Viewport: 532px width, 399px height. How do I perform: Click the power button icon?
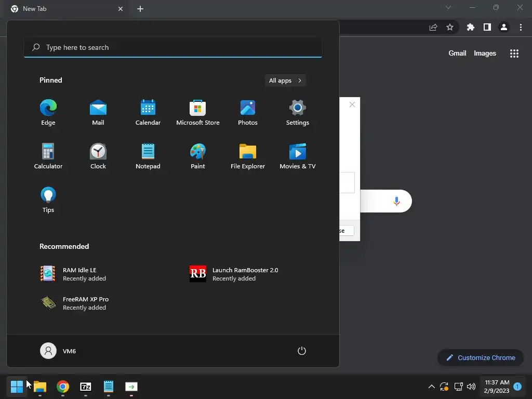302,351
